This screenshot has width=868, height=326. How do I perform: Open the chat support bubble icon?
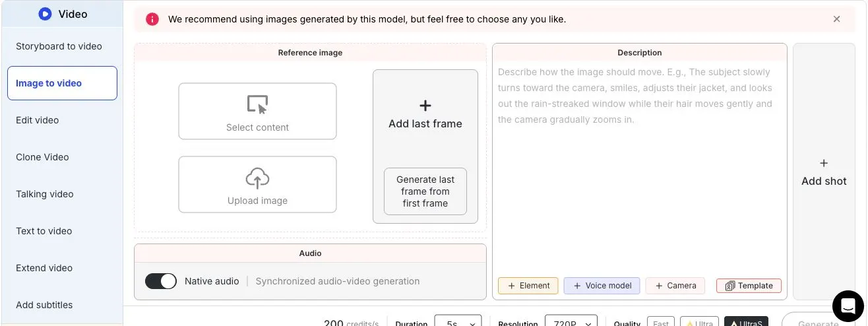click(848, 305)
